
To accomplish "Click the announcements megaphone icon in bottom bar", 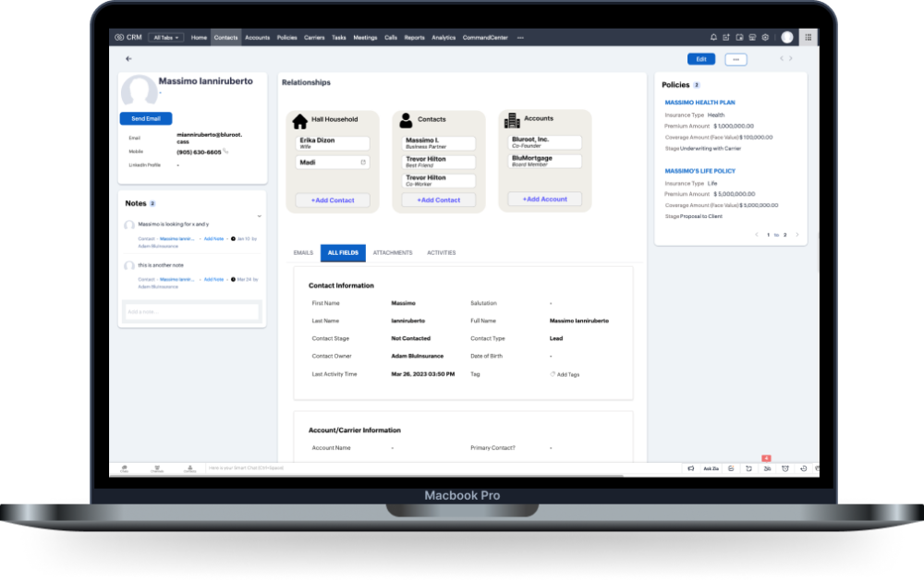I will pos(690,468).
